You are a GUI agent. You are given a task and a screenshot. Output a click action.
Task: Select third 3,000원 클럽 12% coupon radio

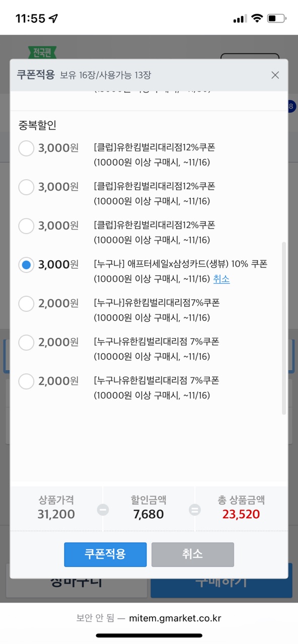point(26,226)
